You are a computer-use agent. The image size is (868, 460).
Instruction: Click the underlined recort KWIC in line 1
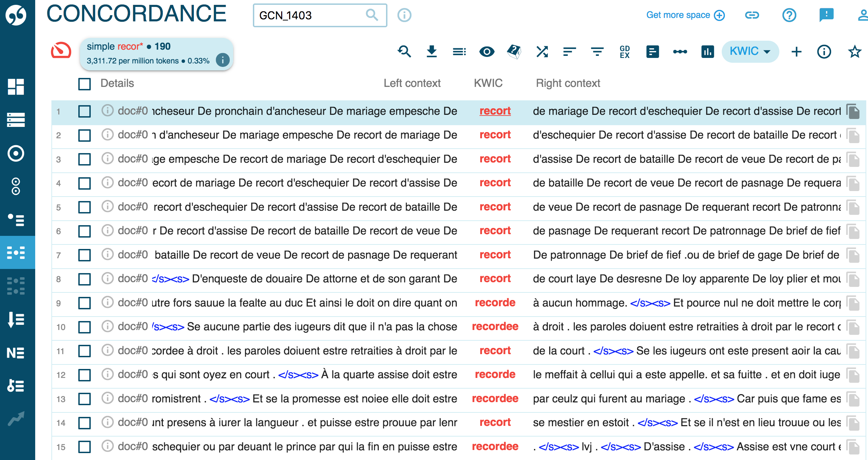(x=495, y=111)
